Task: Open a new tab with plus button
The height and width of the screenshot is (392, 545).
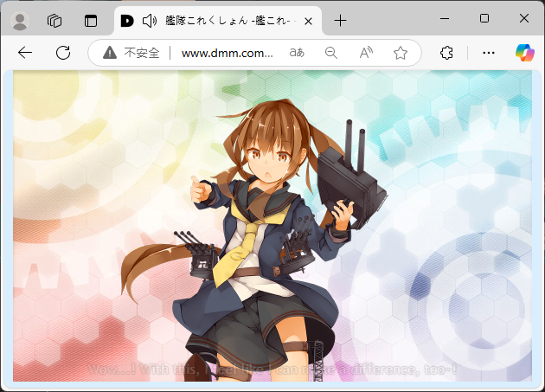Action: [x=340, y=21]
